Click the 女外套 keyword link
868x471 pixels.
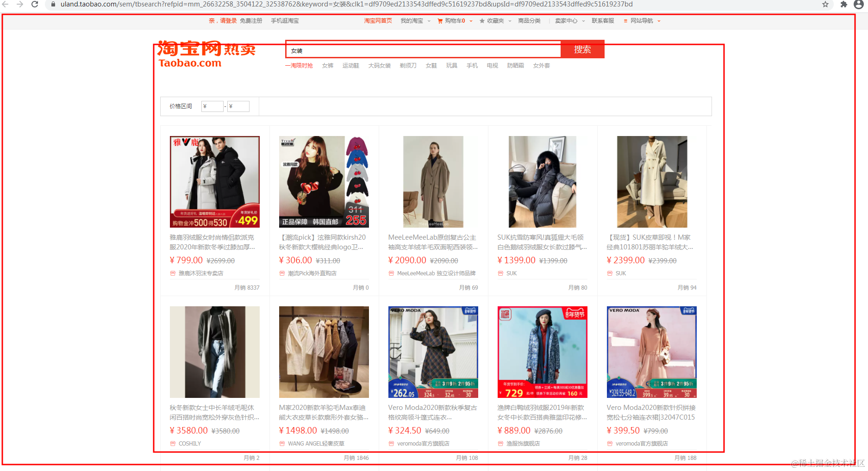[x=542, y=66]
